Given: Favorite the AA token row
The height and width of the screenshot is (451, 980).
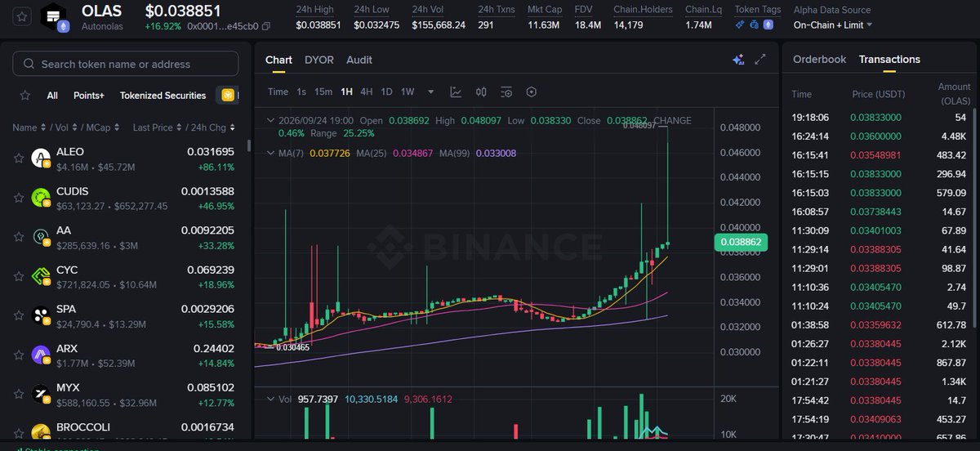Looking at the screenshot, I should click(19, 237).
